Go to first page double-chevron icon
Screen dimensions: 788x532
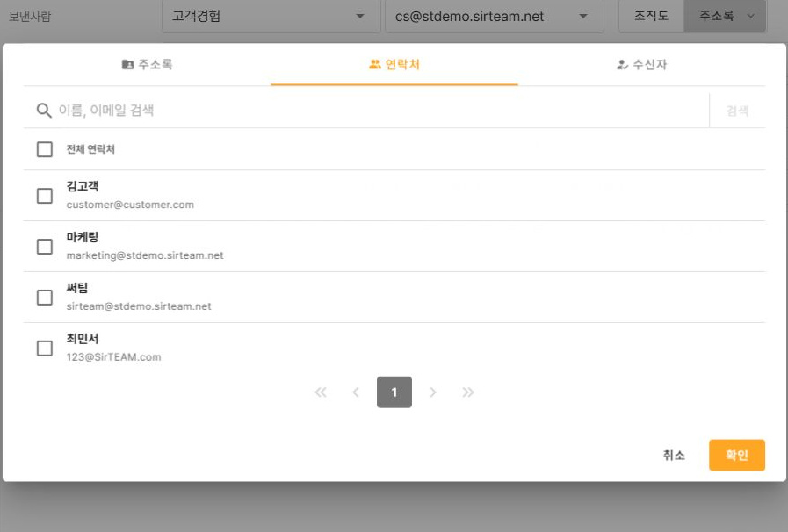[321, 392]
